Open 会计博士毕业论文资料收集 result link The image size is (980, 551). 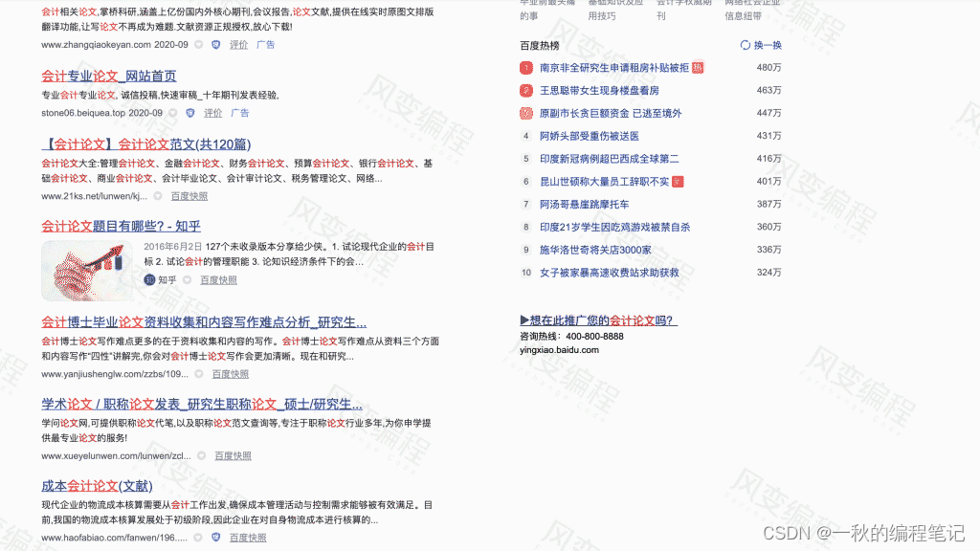(x=204, y=322)
